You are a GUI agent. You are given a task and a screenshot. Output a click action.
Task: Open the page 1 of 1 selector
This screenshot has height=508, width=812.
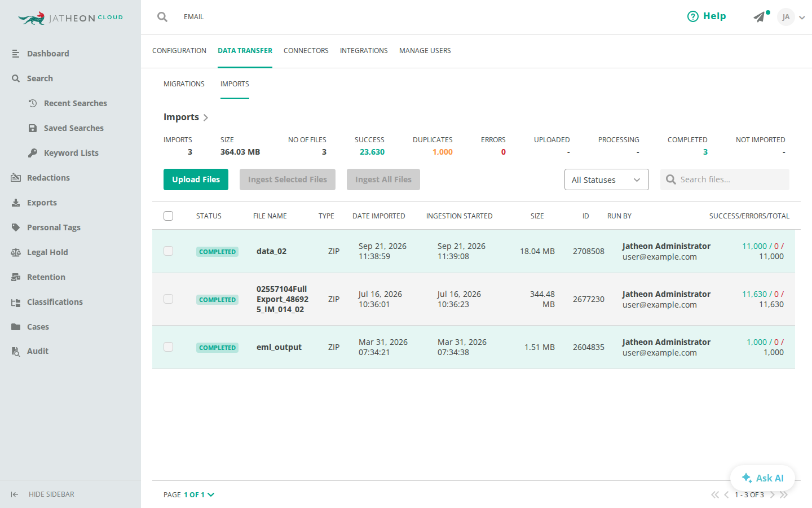pyautogui.click(x=199, y=494)
